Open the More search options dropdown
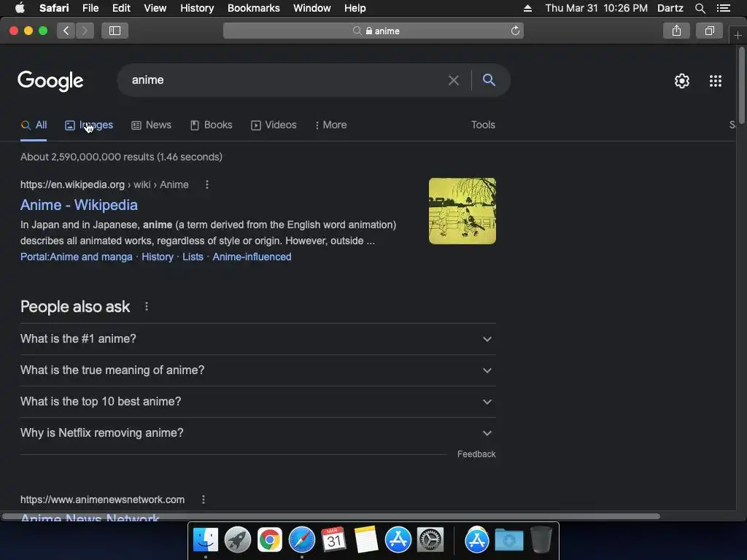 (331, 125)
